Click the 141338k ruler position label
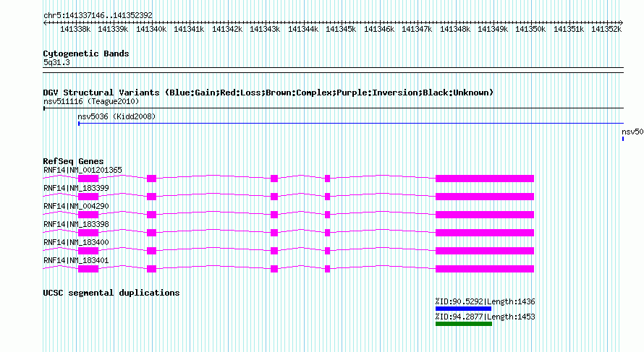Screen dimensions: 644x352 [75, 29]
